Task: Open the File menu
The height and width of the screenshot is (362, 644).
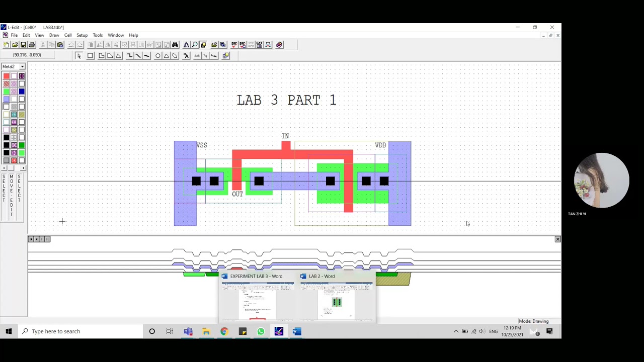Action: coord(14,35)
